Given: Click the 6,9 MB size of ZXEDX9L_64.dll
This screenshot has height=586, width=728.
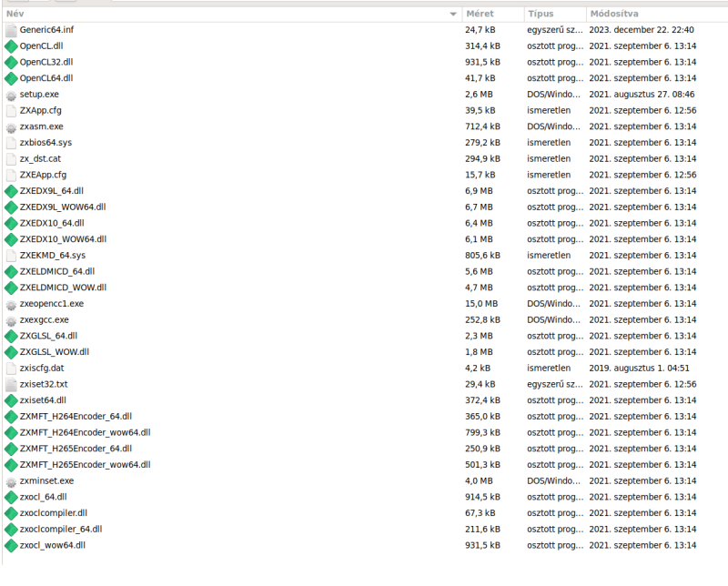Looking at the screenshot, I should coord(479,191).
